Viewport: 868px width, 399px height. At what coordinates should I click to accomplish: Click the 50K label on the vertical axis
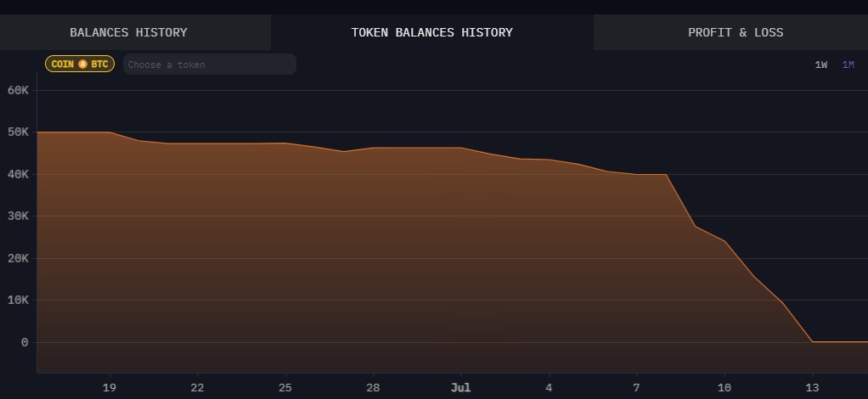tap(19, 132)
